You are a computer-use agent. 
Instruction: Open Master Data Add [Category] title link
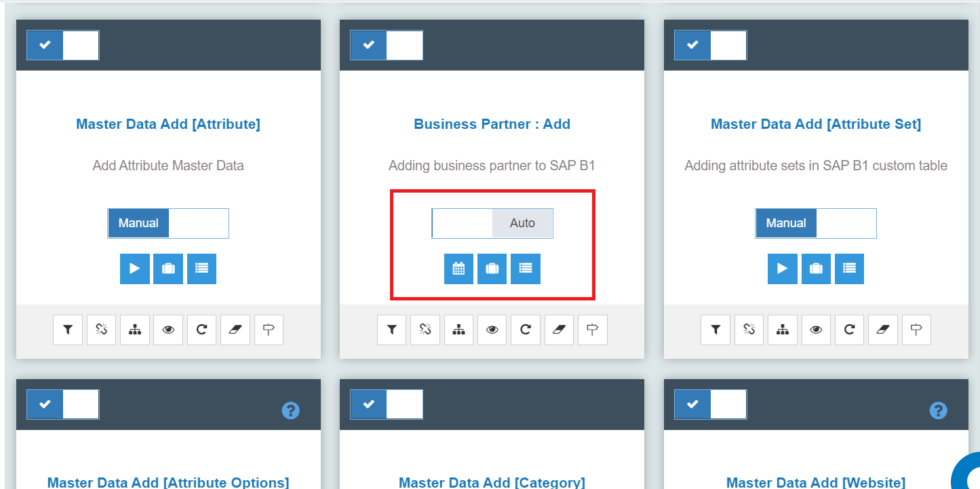[492, 482]
